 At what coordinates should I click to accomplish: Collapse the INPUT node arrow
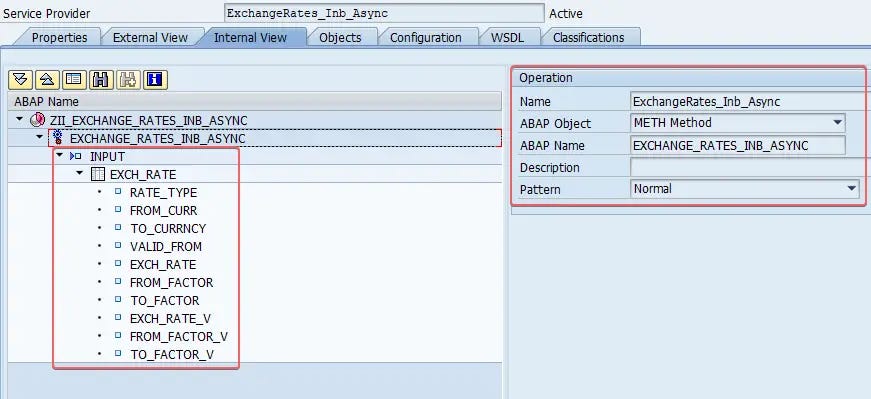pyautogui.click(x=59, y=156)
